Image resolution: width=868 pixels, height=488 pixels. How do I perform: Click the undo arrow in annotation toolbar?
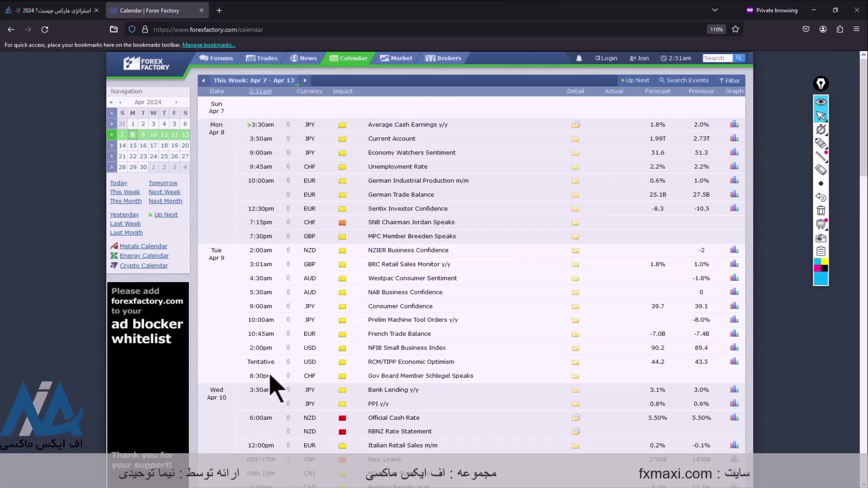pyautogui.click(x=821, y=197)
